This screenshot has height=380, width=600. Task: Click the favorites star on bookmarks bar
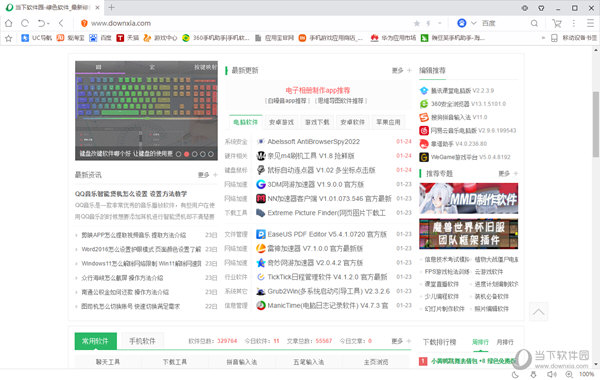pyautogui.click(x=9, y=38)
